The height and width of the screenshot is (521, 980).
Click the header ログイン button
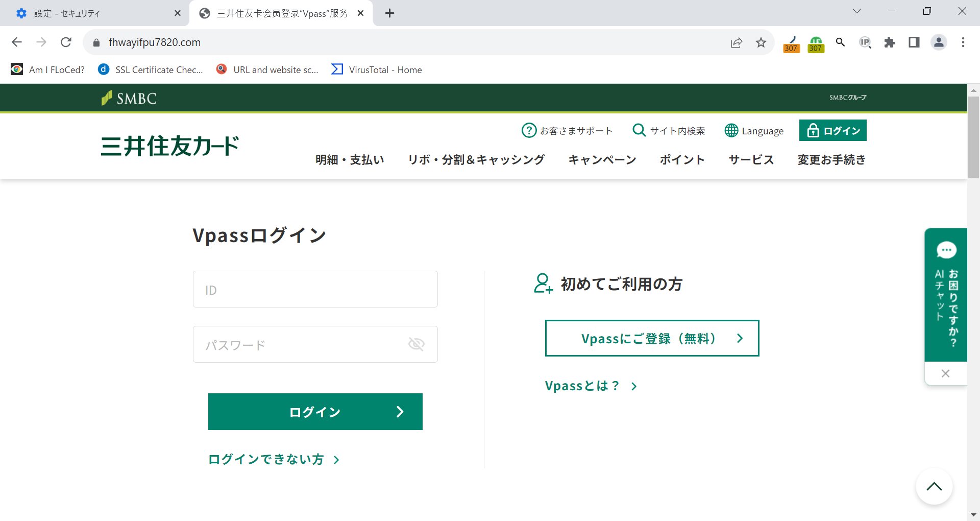click(833, 130)
